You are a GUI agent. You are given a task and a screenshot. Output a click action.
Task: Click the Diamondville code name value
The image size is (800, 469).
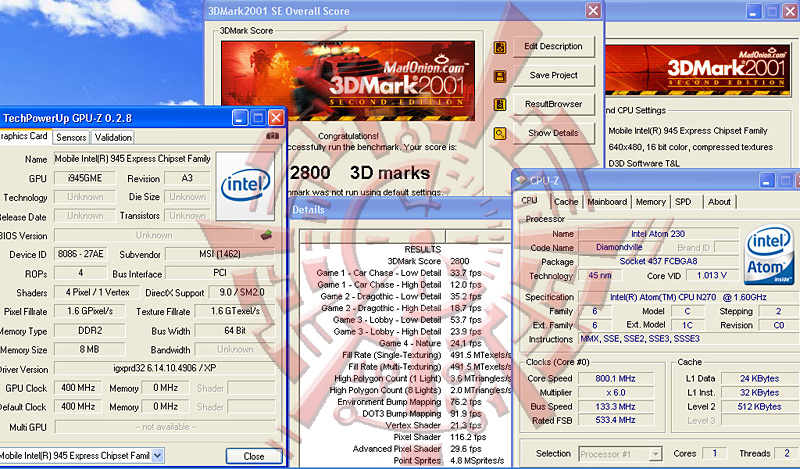[x=619, y=248]
